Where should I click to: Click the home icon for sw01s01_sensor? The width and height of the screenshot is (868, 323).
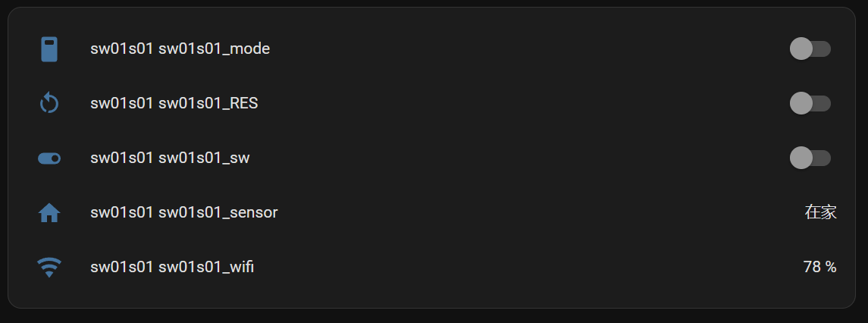(49, 213)
